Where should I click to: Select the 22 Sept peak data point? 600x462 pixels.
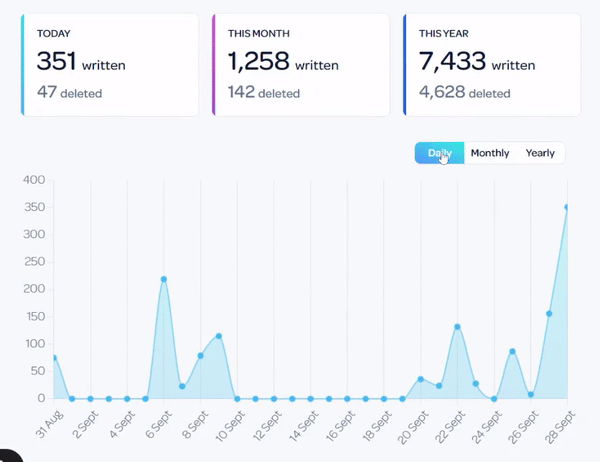457,327
